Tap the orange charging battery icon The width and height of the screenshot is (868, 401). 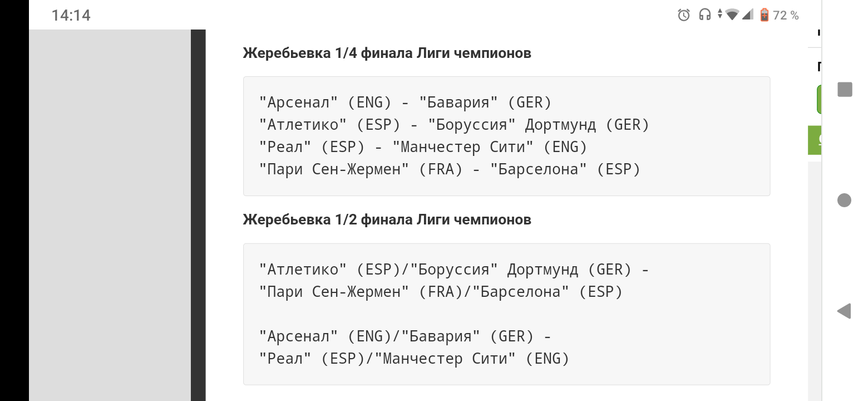(763, 16)
